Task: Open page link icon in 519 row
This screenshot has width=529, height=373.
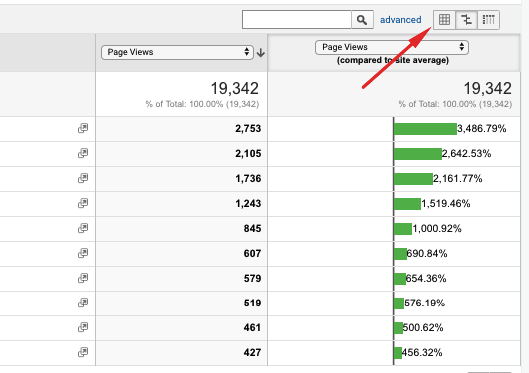Action: [x=83, y=303]
